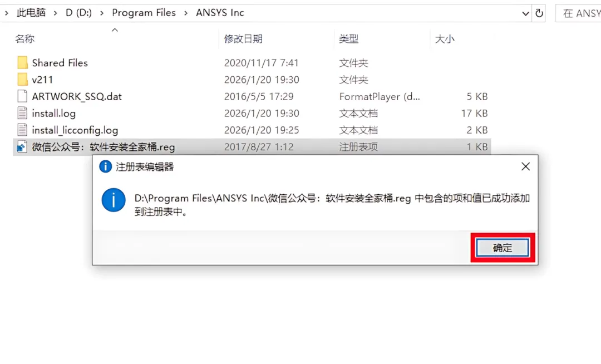Navigate to D (D:) in the breadcrumb
This screenshot has height=364, width=601.
[x=78, y=13]
